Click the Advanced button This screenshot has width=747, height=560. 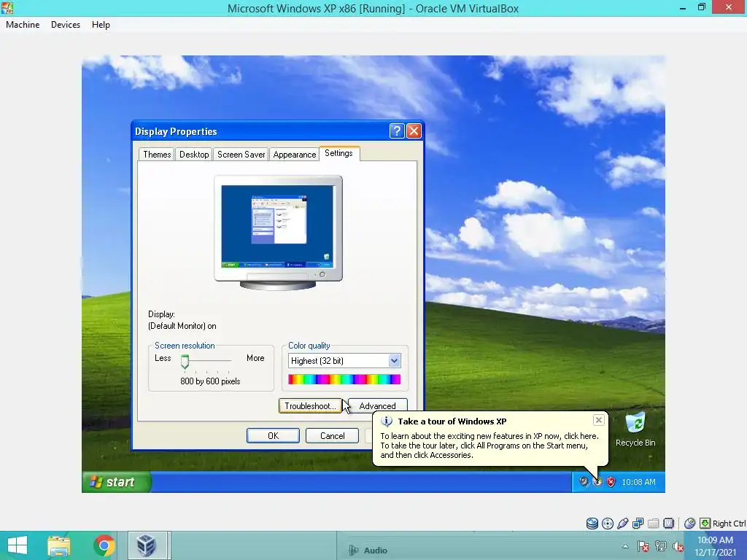point(377,405)
